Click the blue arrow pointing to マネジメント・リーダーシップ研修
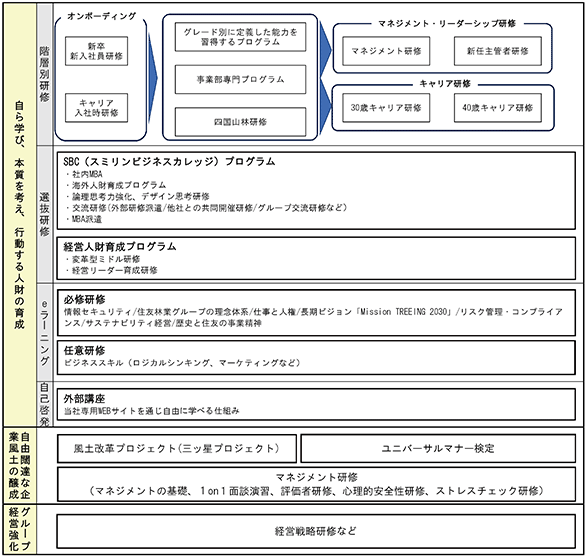586x556 pixels. (326, 49)
